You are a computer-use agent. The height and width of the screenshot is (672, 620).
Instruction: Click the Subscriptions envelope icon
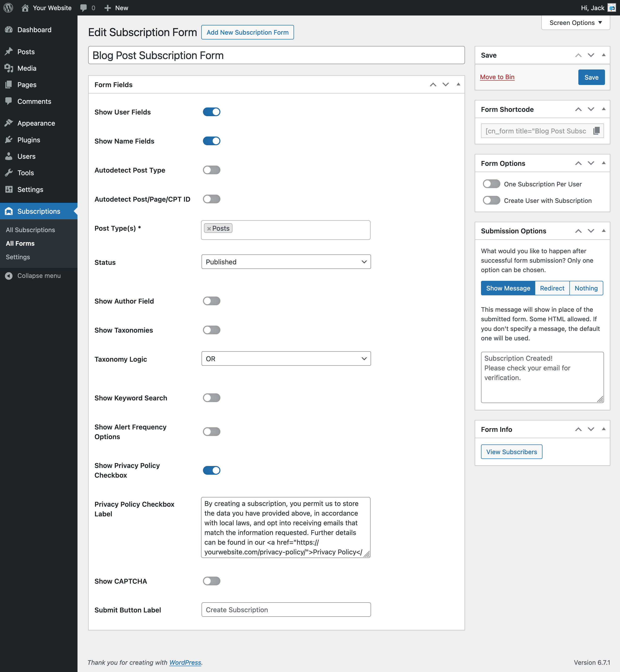(9, 211)
